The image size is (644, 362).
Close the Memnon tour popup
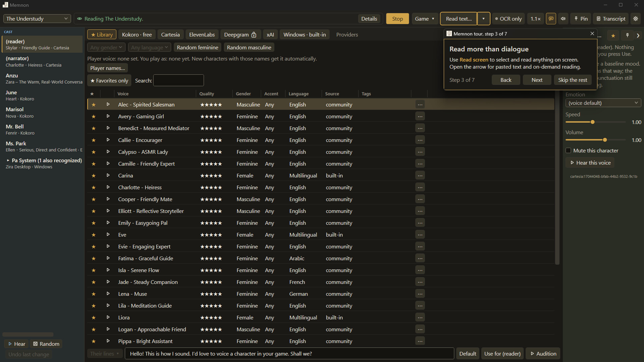(592, 34)
